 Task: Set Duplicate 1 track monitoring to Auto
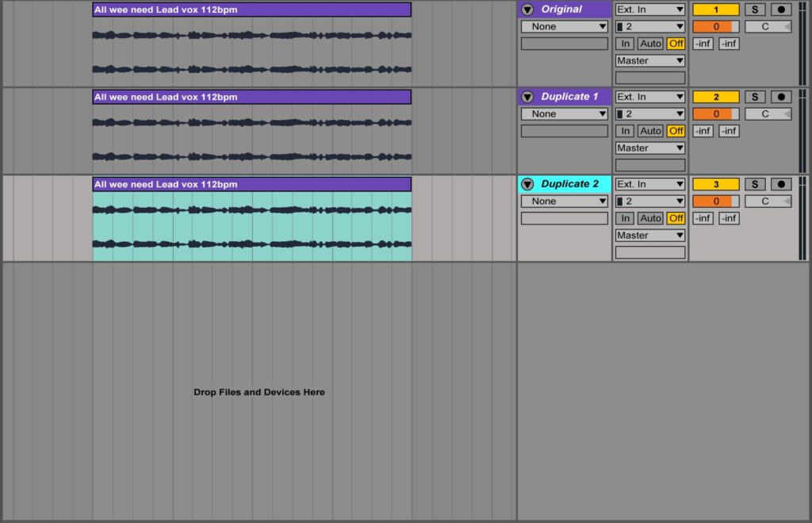(x=650, y=131)
